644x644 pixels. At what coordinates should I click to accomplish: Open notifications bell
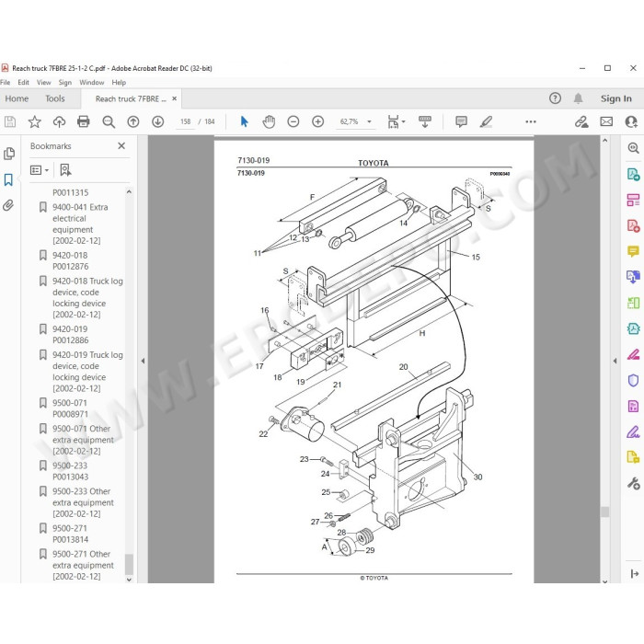pyautogui.click(x=578, y=98)
